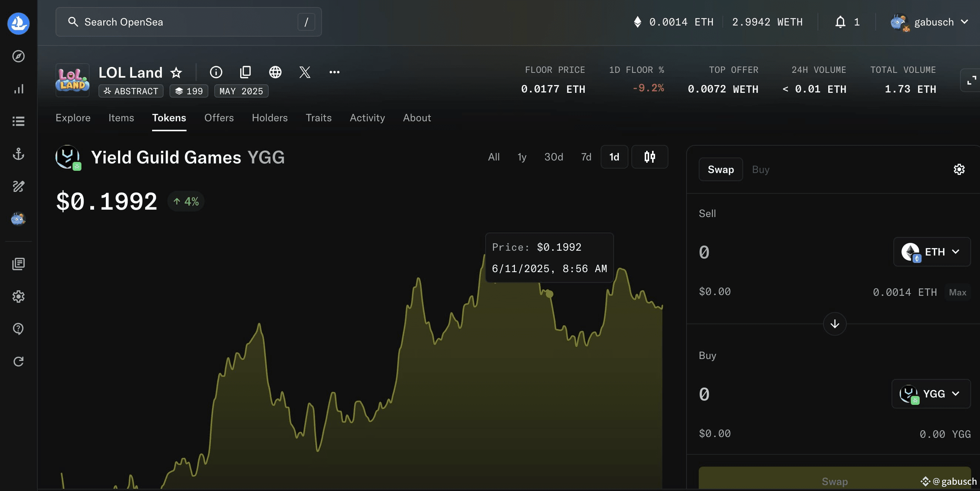
Task: Click the 1.73 ETH total volume value
Action: coord(910,89)
